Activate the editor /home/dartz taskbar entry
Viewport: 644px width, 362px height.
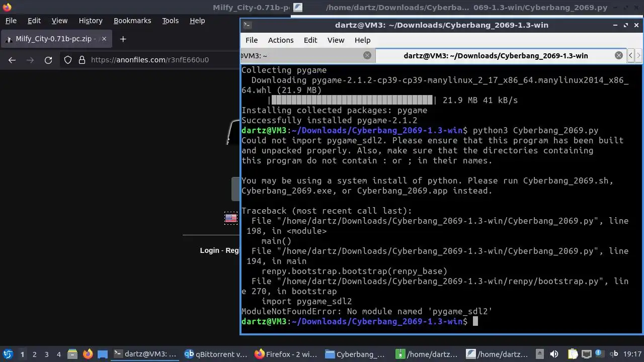pyautogui.click(x=497, y=354)
